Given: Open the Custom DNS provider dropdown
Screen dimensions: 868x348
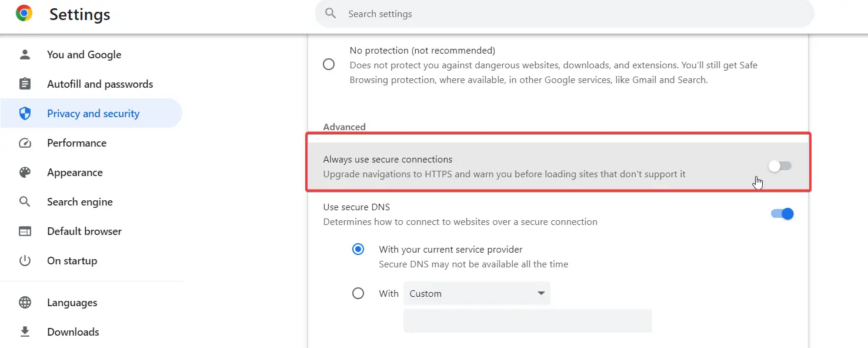Looking at the screenshot, I should point(477,293).
